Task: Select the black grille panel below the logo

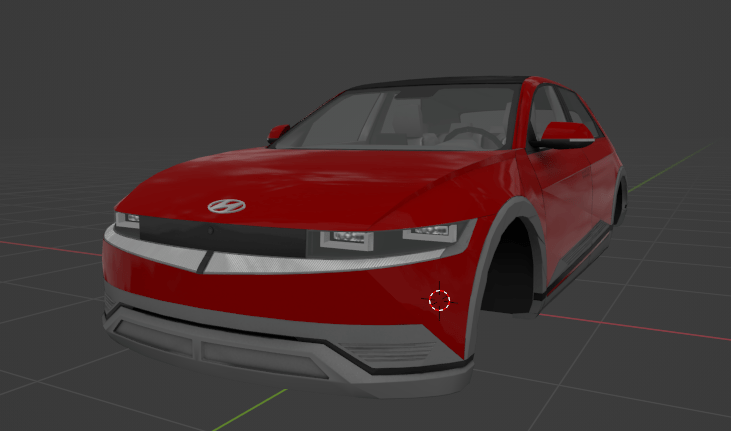Action: [x=223, y=236]
